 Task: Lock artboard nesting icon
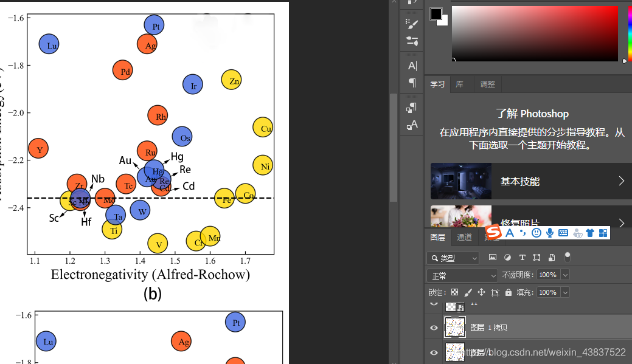[495, 293]
